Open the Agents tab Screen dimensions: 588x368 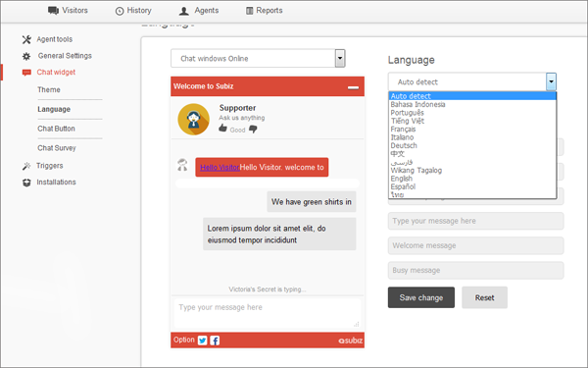point(199,11)
